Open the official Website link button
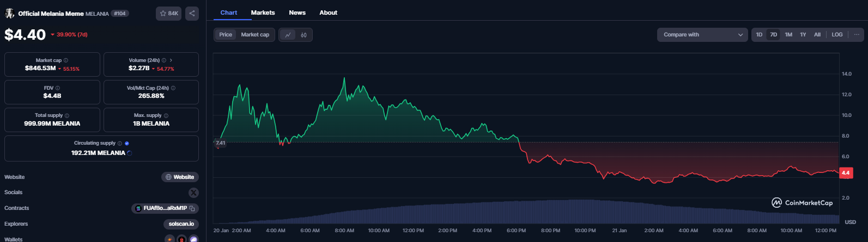 pos(180,177)
